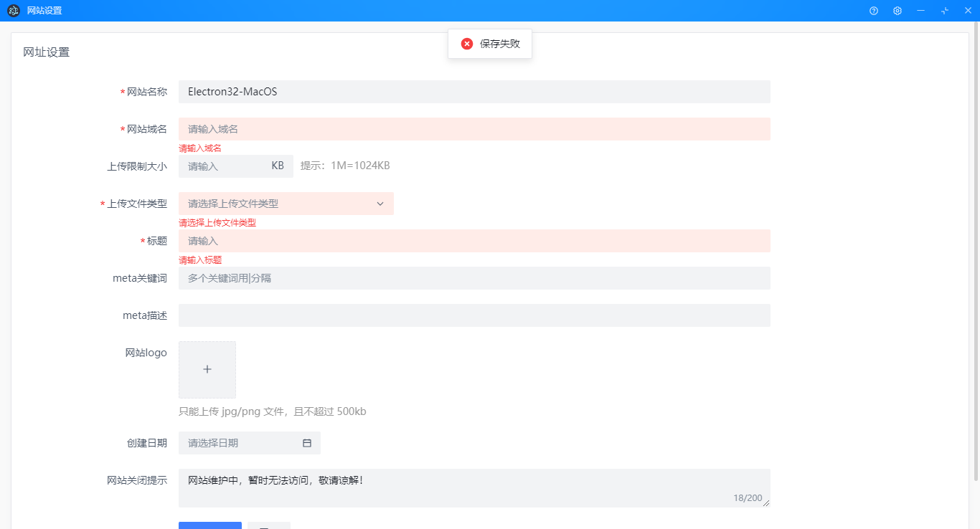Expand the 上传文件类型 dropdown
Screen dimensions: 980x529
tap(280, 204)
